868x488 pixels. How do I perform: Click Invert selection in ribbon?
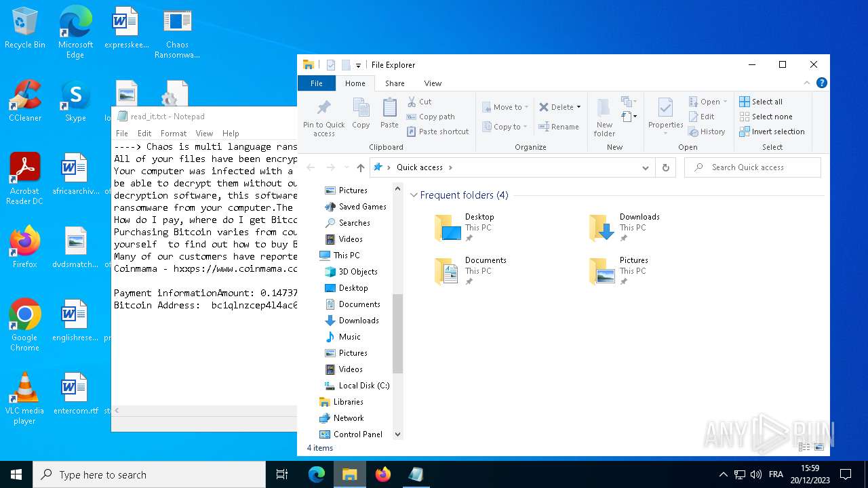pyautogui.click(x=772, y=131)
